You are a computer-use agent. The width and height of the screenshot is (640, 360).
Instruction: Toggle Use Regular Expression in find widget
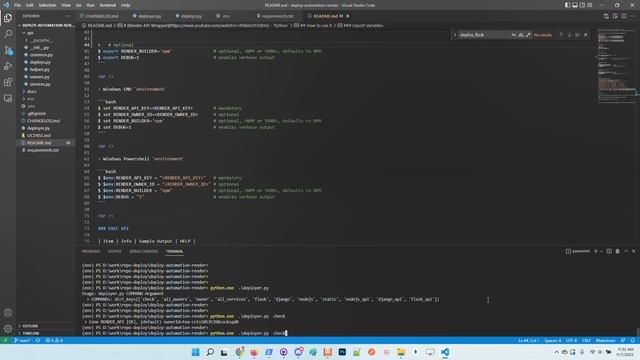pyautogui.click(x=528, y=35)
